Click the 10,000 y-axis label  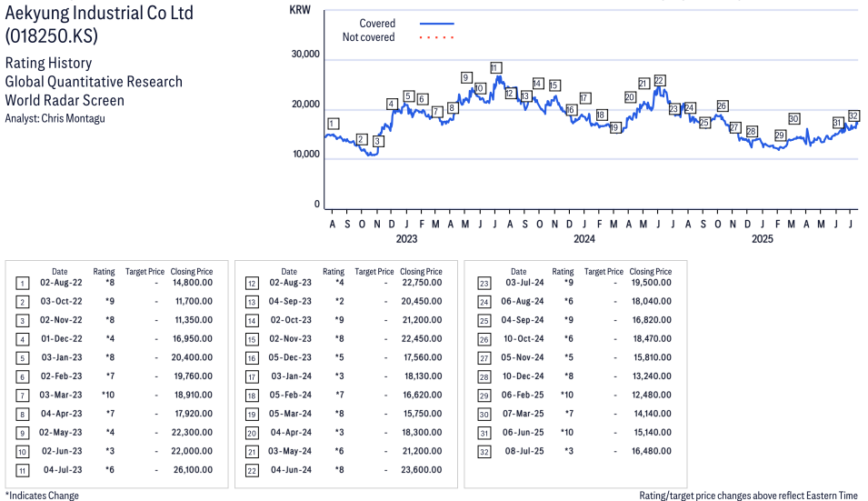click(306, 154)
